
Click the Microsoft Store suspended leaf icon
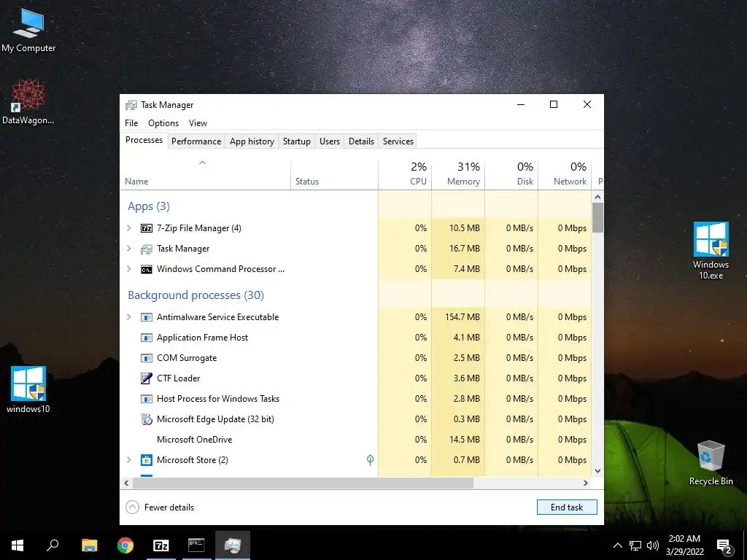[x=370, y=459]
